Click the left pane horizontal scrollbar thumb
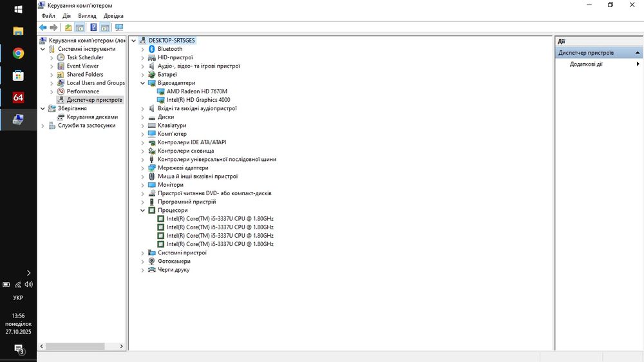Viewport: 644px width, 362px height. point(75,347)
